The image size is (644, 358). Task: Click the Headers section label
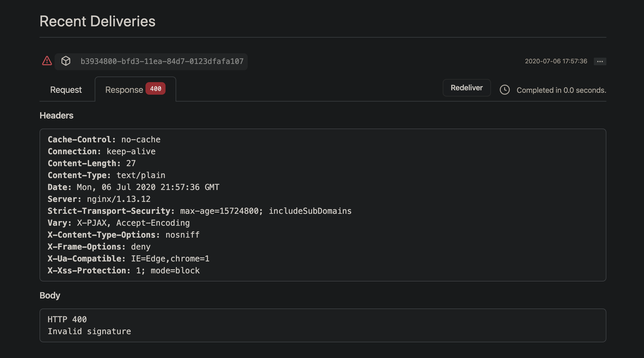click(x=56, y=115)
